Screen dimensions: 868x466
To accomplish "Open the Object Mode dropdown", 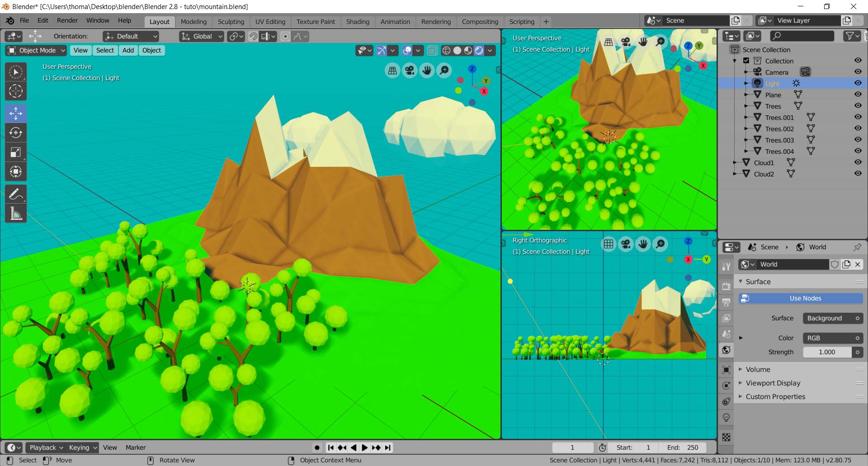I will click(37, 50).
